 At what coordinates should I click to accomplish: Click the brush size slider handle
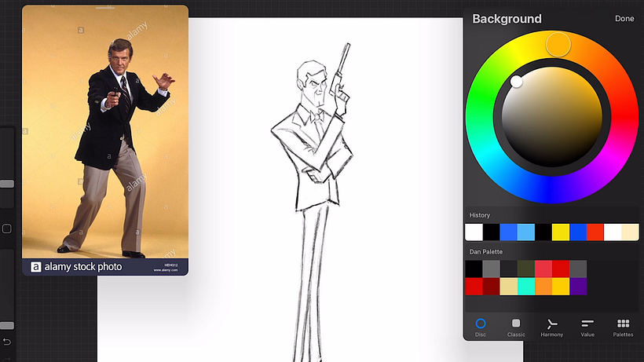pyautogui.click(x=7, y=184)
